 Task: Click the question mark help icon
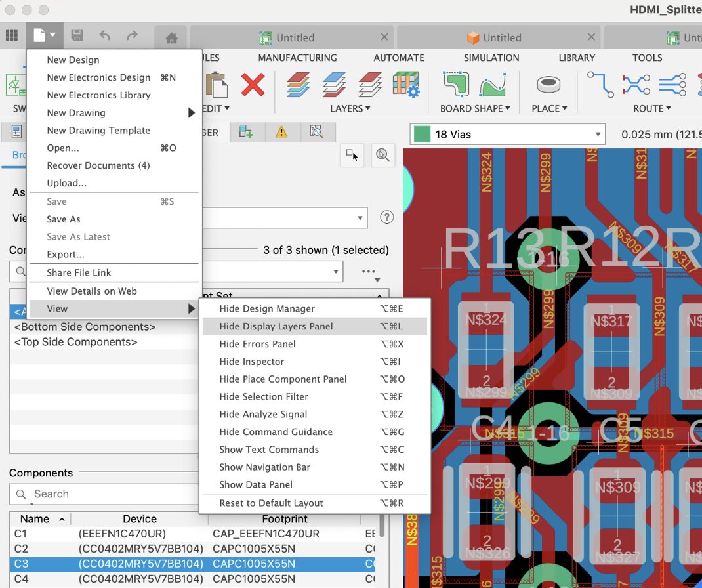pos(387,217)
